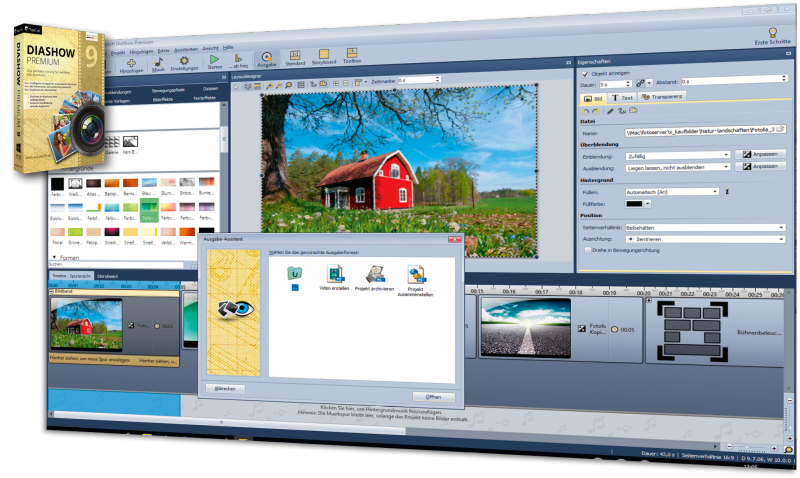Open Einstellungen gear in the toolbar

click(x=184, y=63)
